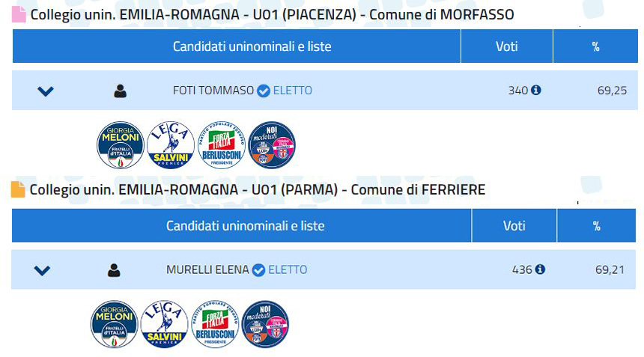This screenshot has width=644, height=357.
Task: Click the person icon beside MURELLI ELENA
Action: [114, 270]
